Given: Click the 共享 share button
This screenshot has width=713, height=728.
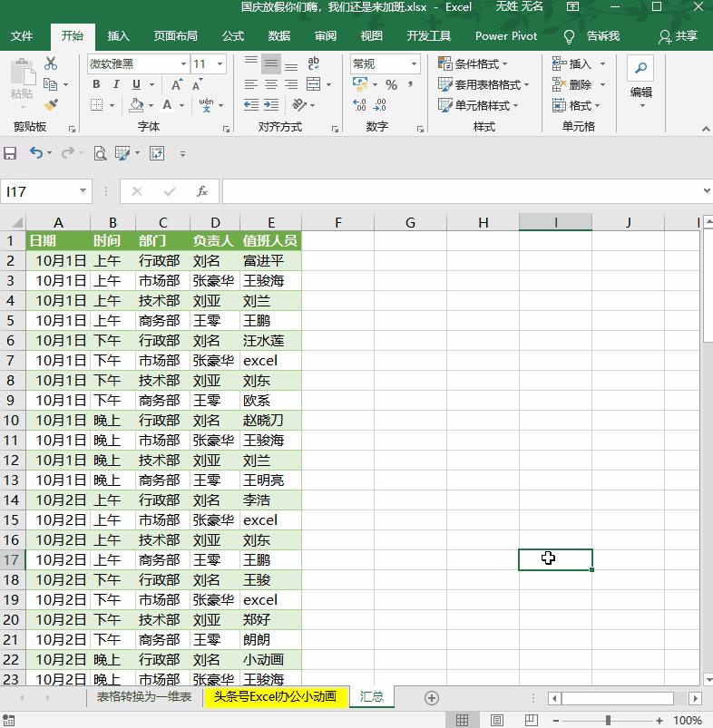Looking at the screenshot, I should (x=679, y=36).
